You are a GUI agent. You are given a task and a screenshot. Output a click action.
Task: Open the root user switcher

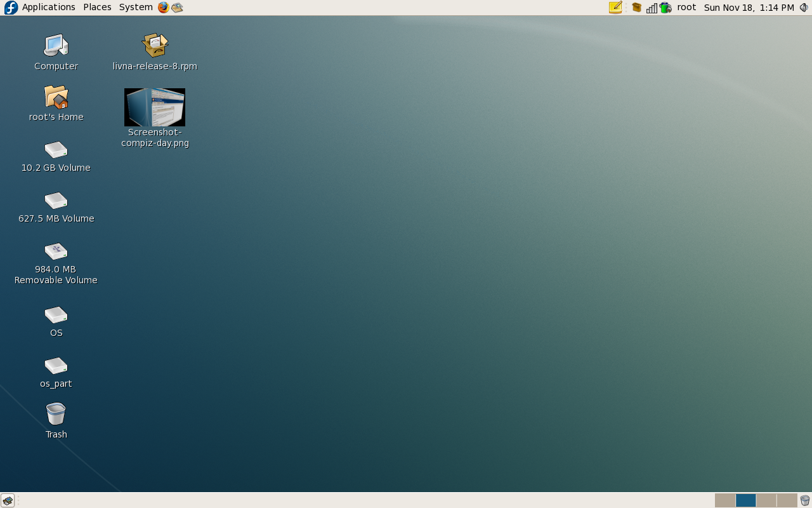(x=686, y=7)
